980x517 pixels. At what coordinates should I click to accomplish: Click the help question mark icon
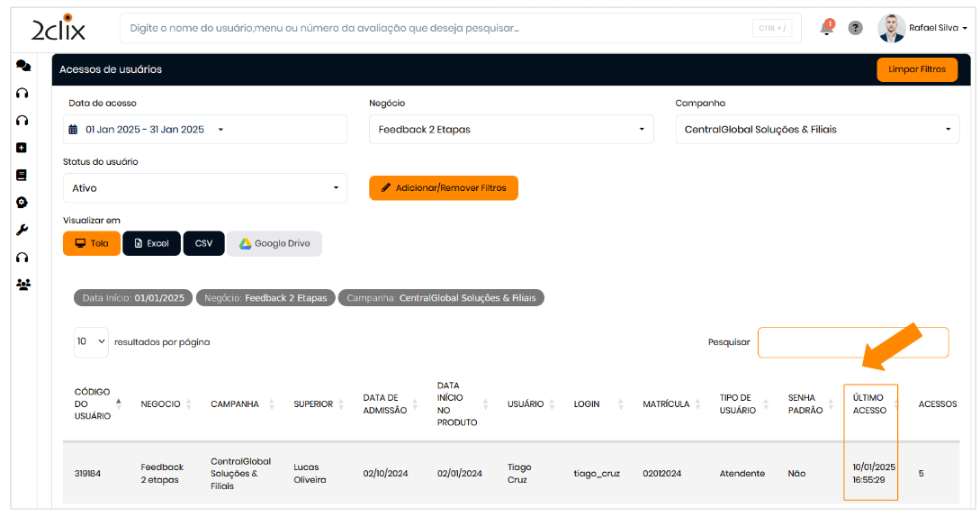[x=856, y=28]
